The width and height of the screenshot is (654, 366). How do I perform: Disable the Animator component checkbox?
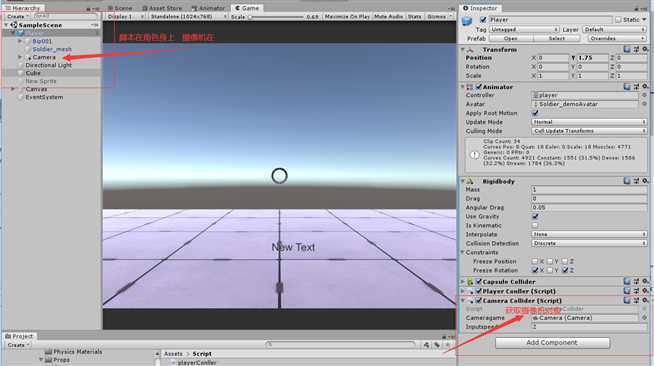pos(478,87)
